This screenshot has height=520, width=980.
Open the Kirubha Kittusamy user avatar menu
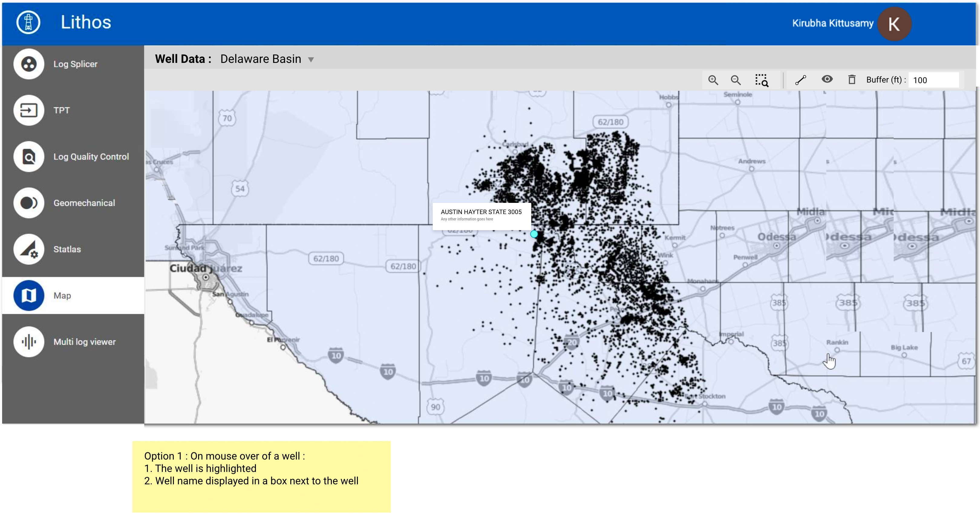point(894,24)
